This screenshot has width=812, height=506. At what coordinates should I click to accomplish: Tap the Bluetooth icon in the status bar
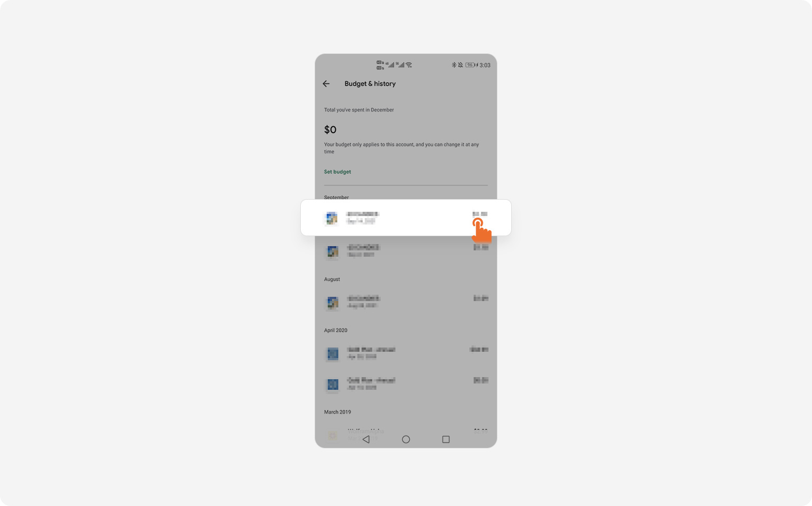click(x=454, y=65)
